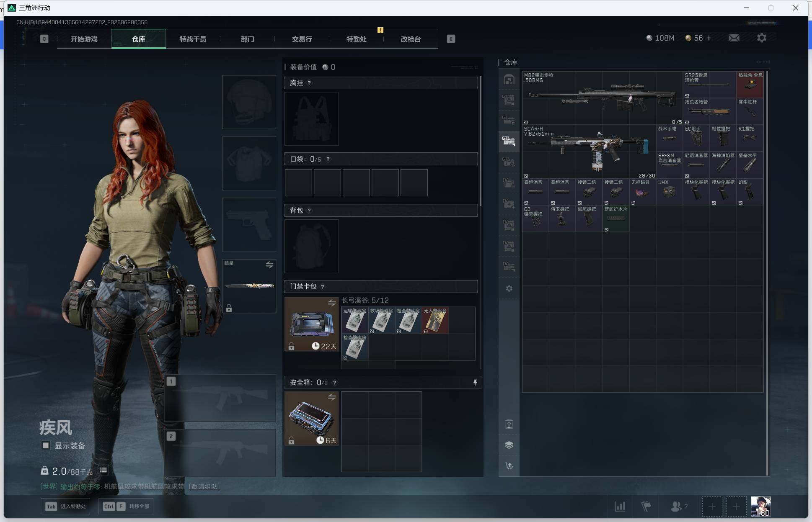Viewport: 812px width, 522px height.
Task: Select the empty body armor slot
Action: click(249, 163)
